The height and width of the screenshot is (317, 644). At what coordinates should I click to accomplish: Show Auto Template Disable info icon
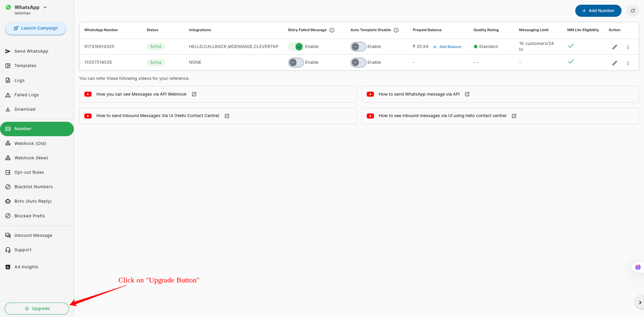pos(396,30)
